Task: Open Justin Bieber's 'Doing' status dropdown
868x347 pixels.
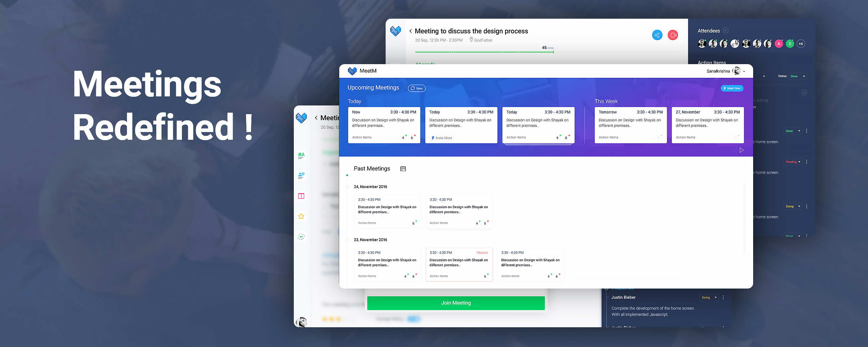Action: point(709,298)
